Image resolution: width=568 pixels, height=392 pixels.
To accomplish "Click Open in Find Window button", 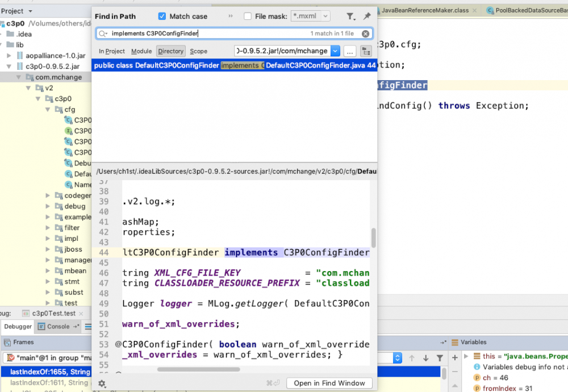I will coord(329,383).
